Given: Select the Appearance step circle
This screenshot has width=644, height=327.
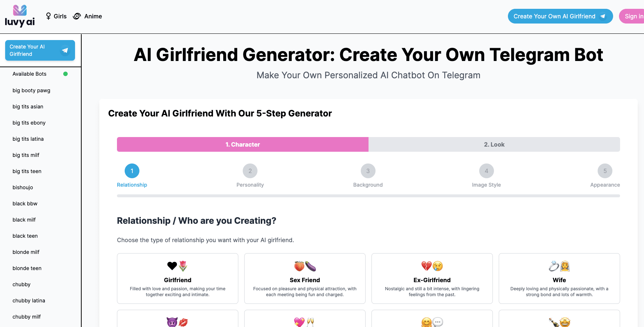Looking at the screenshot, I should click(x=605, y=170).
